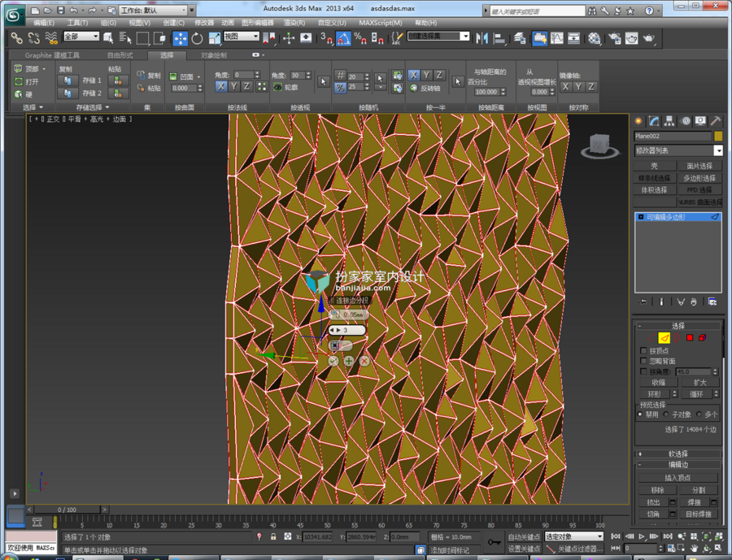
Task: Click the Select and Link chain icon
Action: tap(17, 38)
